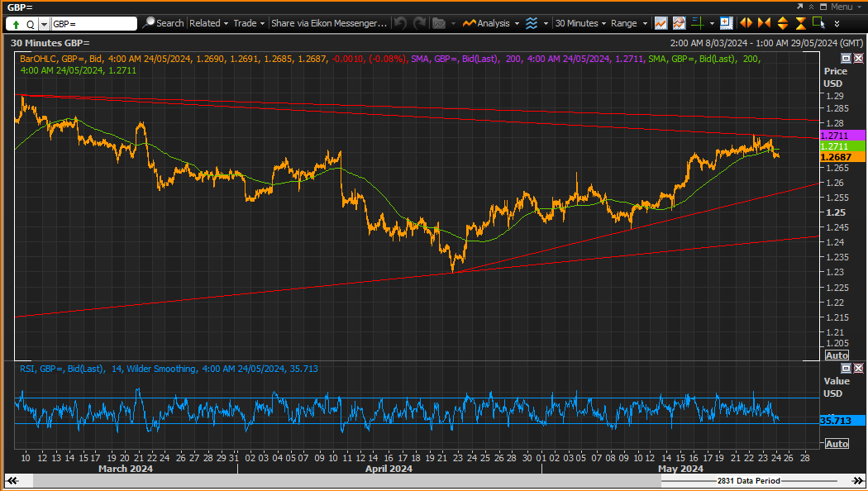The height and width of the screenshot is (491, 868).
Task: Click the Search magnifier button
Action: tap(163, 23)
